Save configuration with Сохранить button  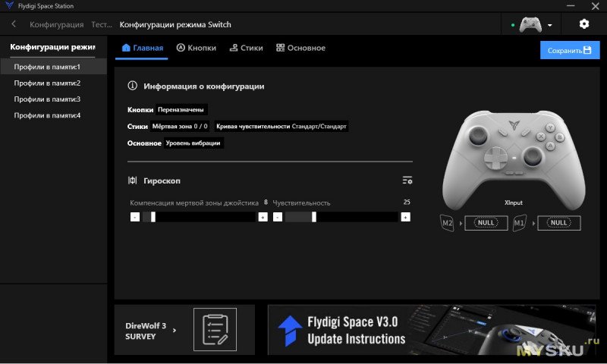[570, 50]
